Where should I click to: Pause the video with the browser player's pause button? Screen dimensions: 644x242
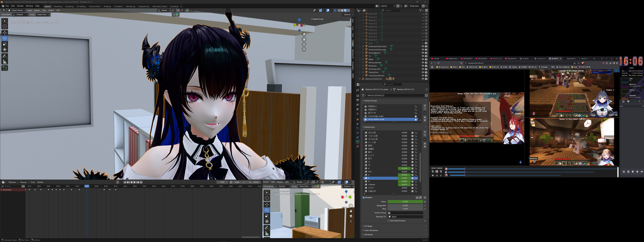click(437, 172)
